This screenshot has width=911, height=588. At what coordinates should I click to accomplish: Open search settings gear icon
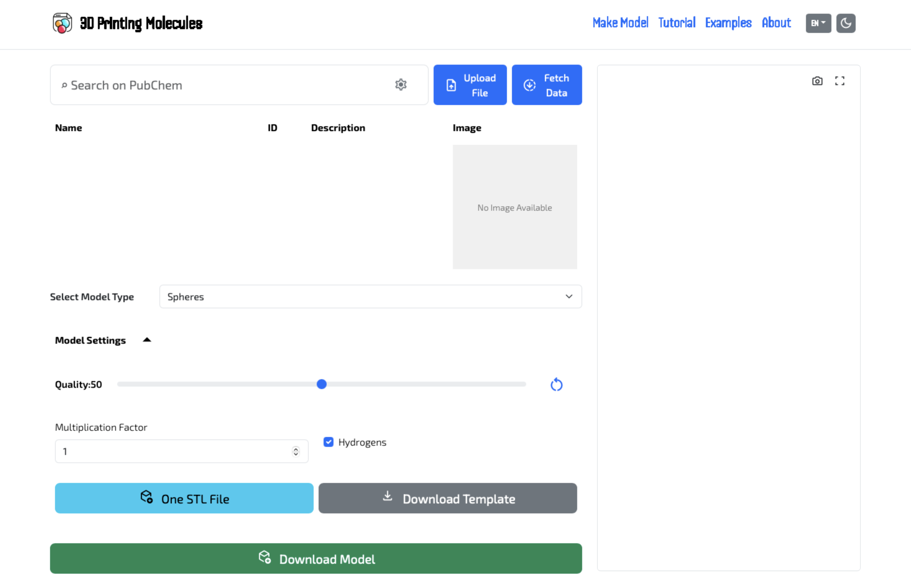point(401,85)
